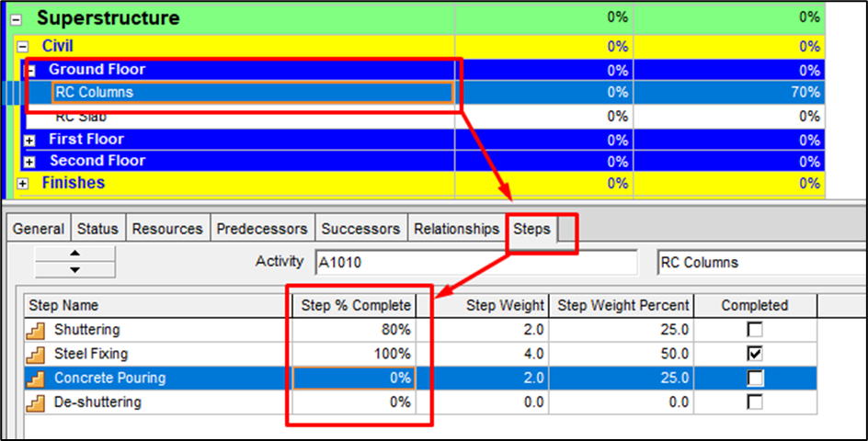
Task: Click the Concrete Pouring step icon
Action: (37, 378)
